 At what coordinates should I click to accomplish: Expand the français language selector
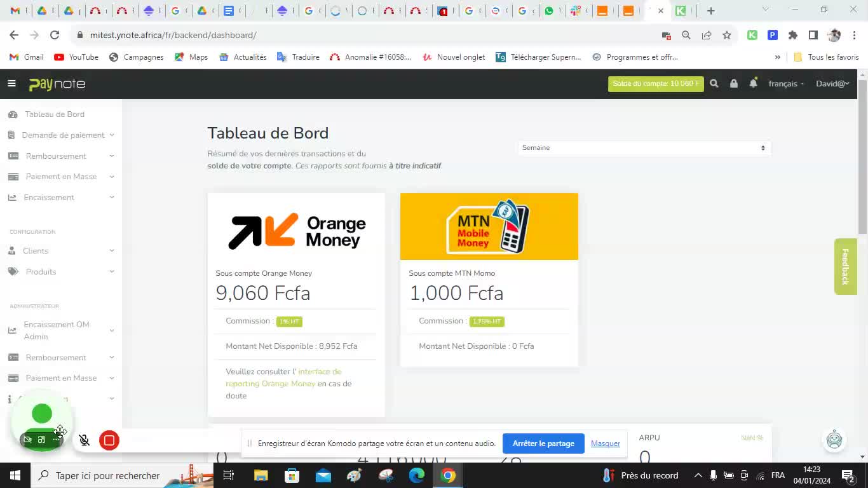point(785,83)
